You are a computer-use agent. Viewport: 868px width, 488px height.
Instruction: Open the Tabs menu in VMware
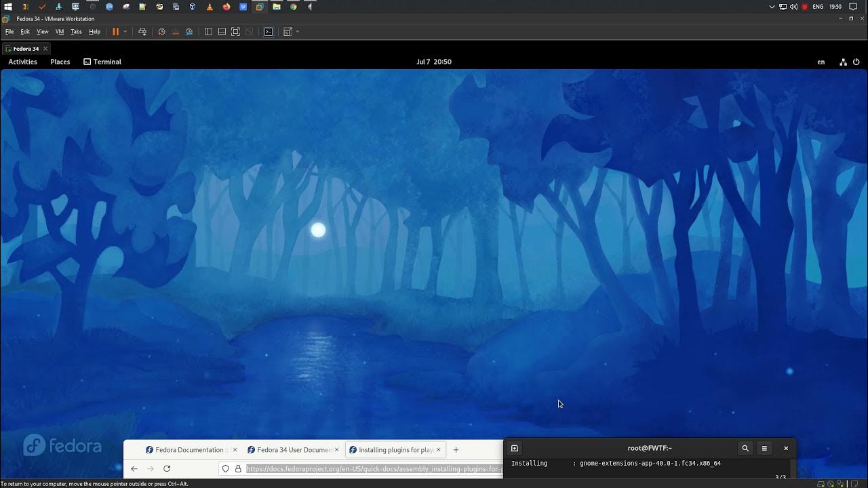point(76,32)
